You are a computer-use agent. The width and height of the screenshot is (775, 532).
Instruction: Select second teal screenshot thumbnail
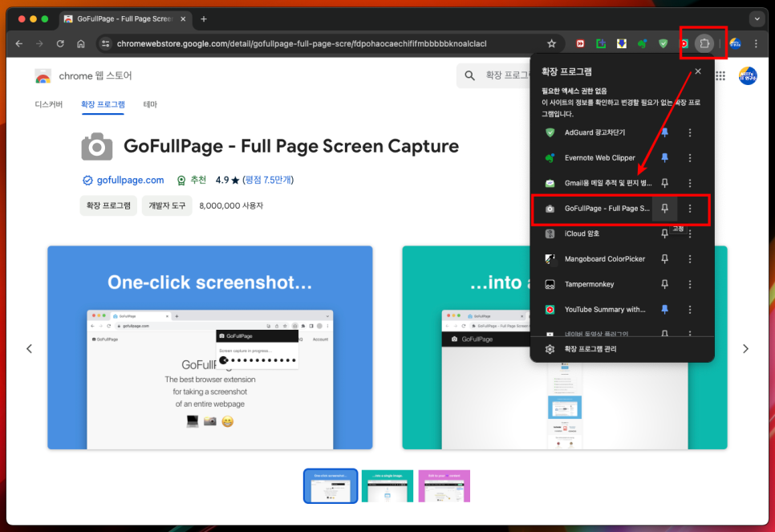387,486
